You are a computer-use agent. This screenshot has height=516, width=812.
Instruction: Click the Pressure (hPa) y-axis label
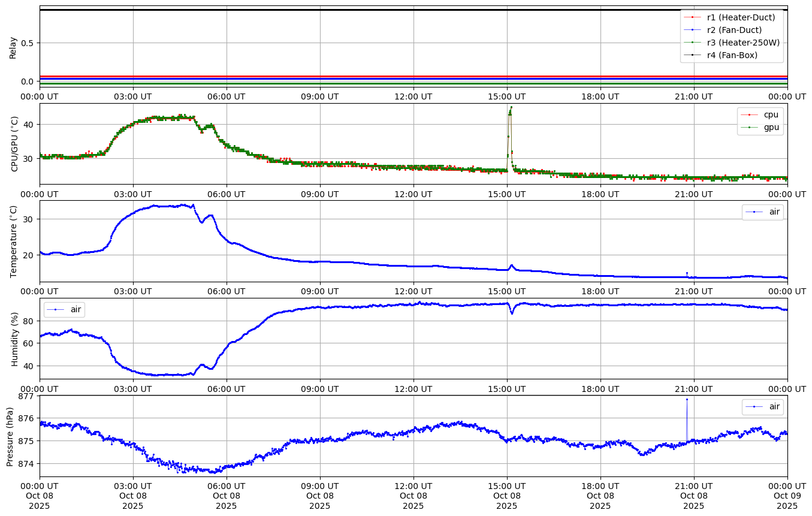[x=10, y=436]
